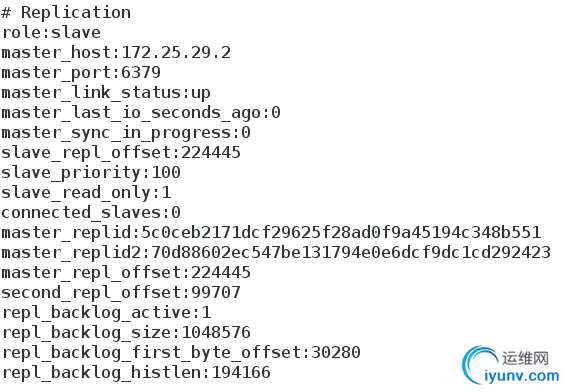Select the master_repl_offset:224445 line
The image size is (565, 392).
tap(126, 273)
